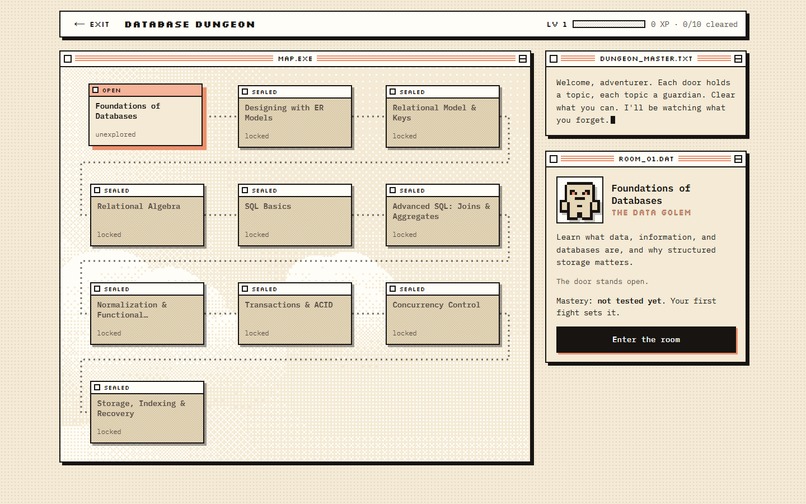Click the Database Dungeon title

click(190, 24)
